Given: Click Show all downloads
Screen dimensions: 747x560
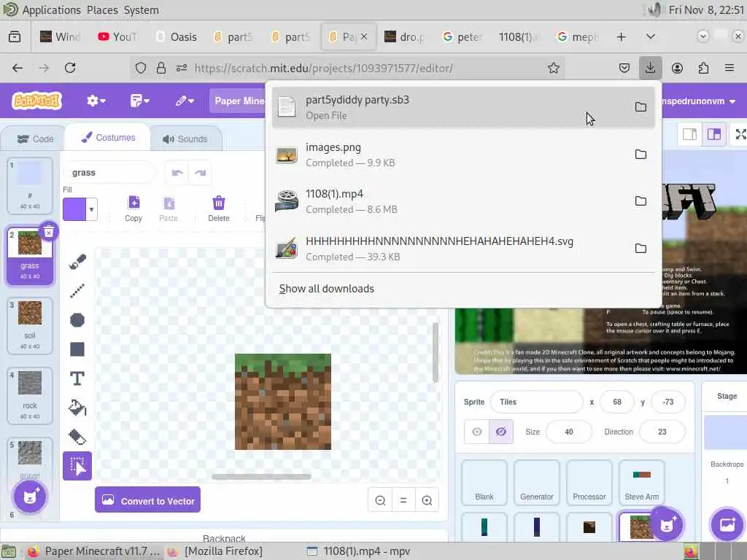Looking at the screenshot, I should (x=326, y=289).
